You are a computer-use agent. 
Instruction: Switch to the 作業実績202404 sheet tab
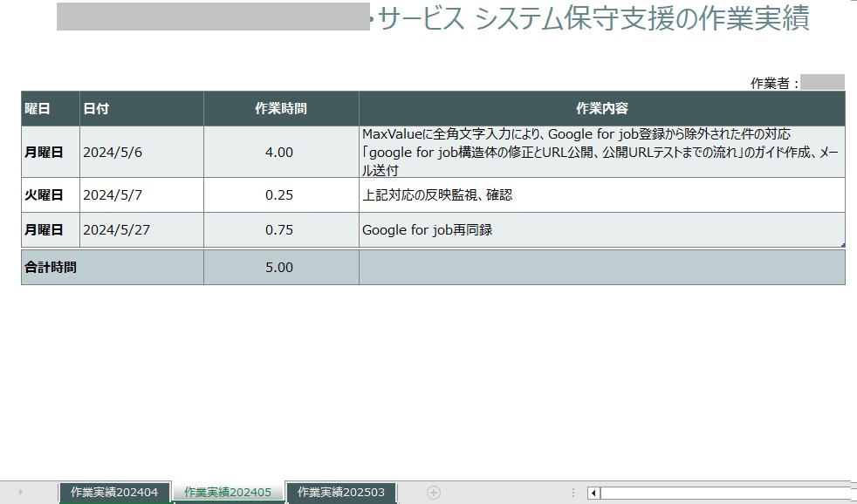pos(114,492)
